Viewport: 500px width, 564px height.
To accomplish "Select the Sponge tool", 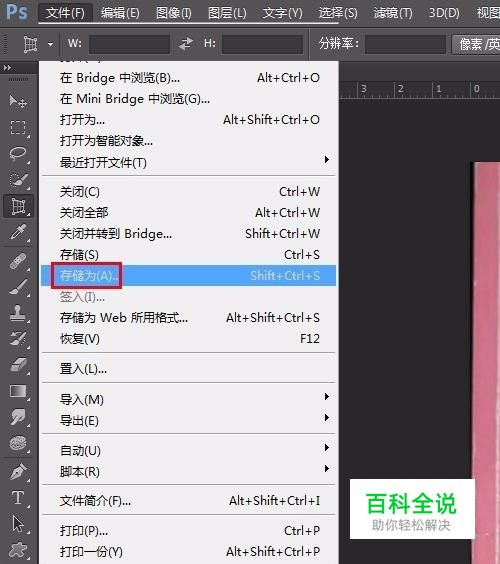I will pyautogui.click(x=17, y=444).
